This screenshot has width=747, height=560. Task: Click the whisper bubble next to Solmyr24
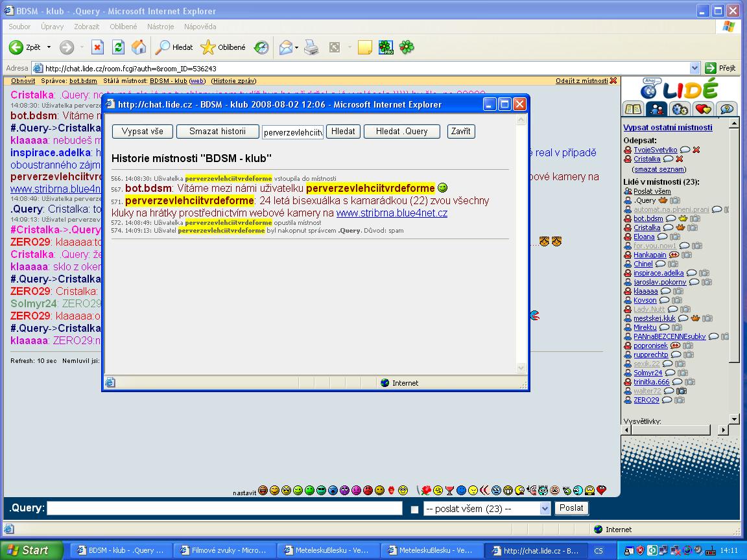pos(670,373)
